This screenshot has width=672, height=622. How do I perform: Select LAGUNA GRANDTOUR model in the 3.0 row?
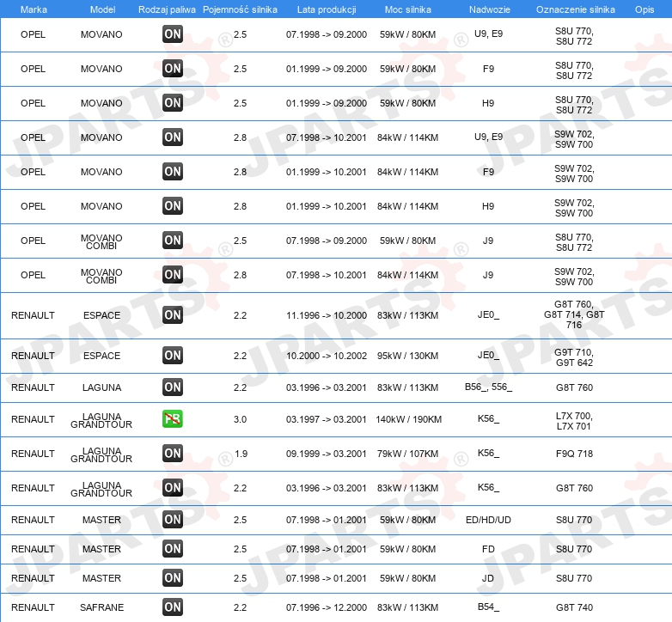tap(101, 420)
